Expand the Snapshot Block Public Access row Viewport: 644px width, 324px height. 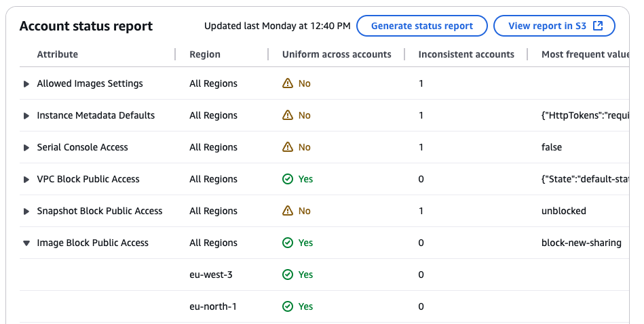click(x=26, y=211)
